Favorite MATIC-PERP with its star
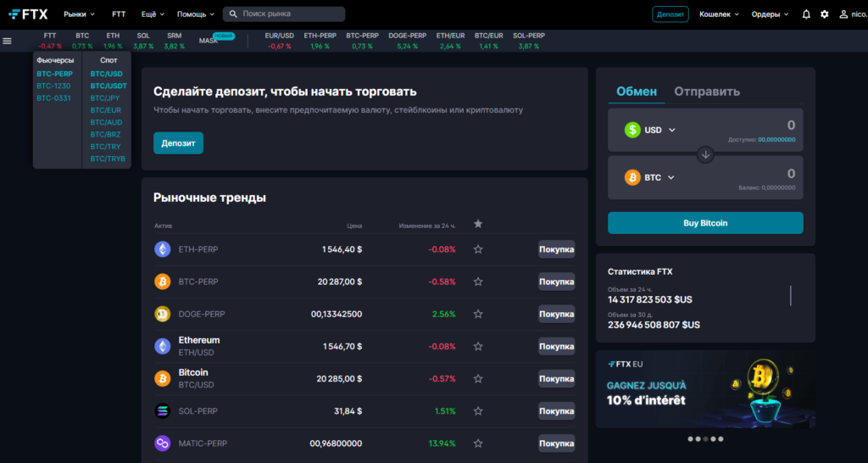 tap(478, 443)
